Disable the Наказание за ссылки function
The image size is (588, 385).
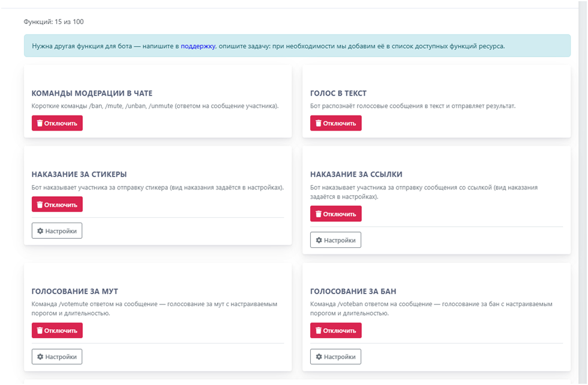coord(335,214)
